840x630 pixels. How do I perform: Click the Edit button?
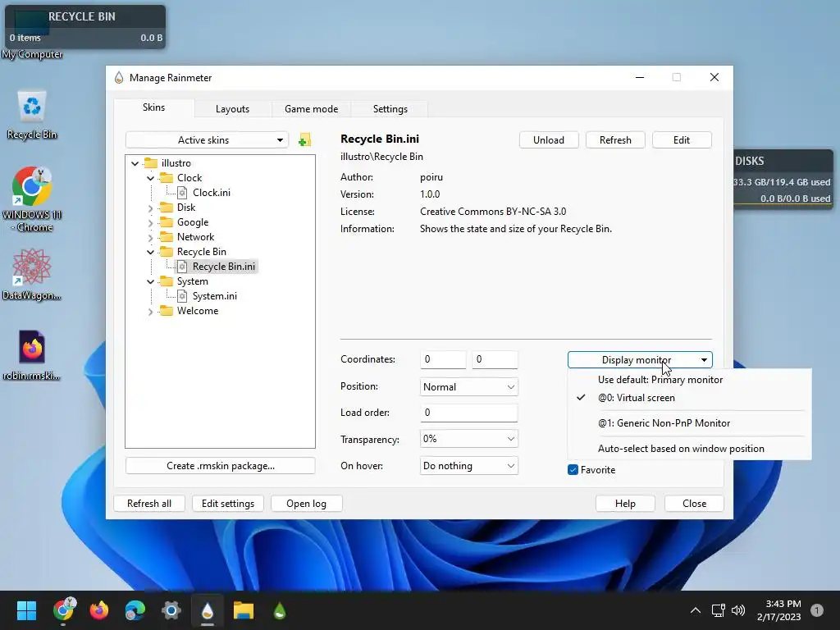682,139
